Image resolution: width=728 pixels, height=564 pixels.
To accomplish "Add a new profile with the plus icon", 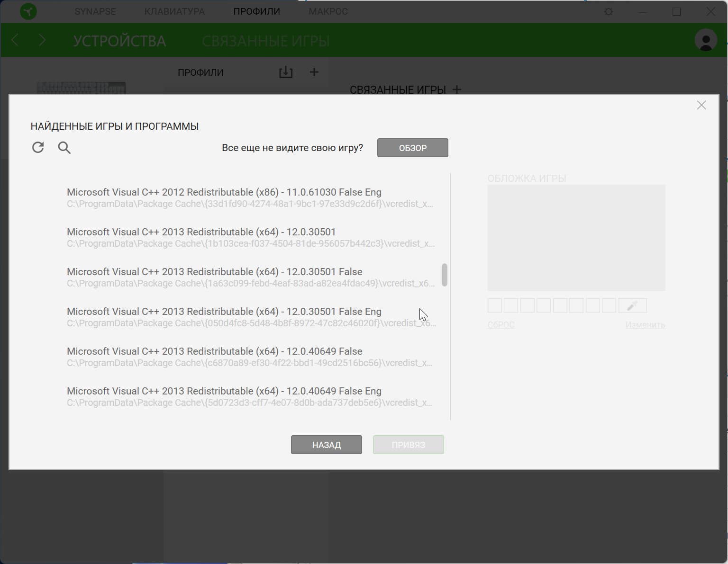I will (x=314, y=72).
